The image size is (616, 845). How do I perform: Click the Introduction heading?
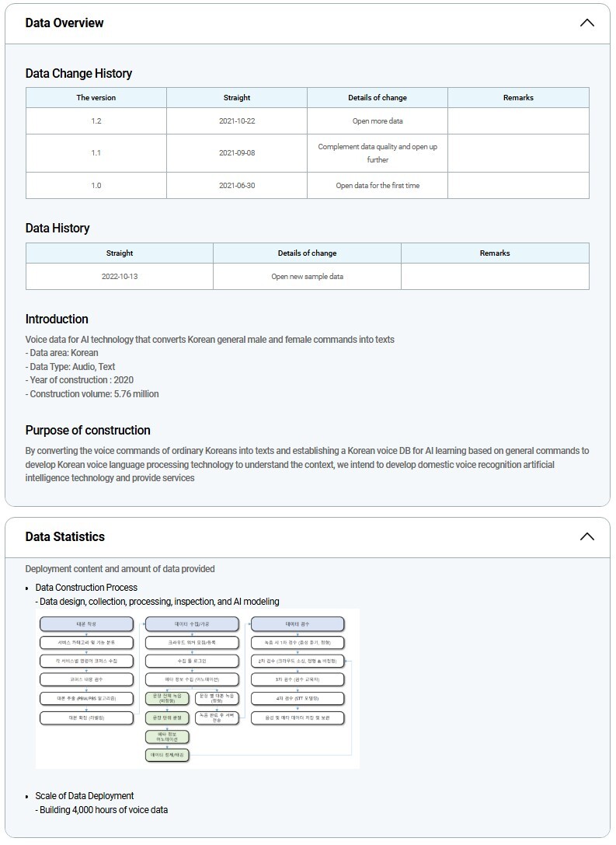tap(57, 319)
